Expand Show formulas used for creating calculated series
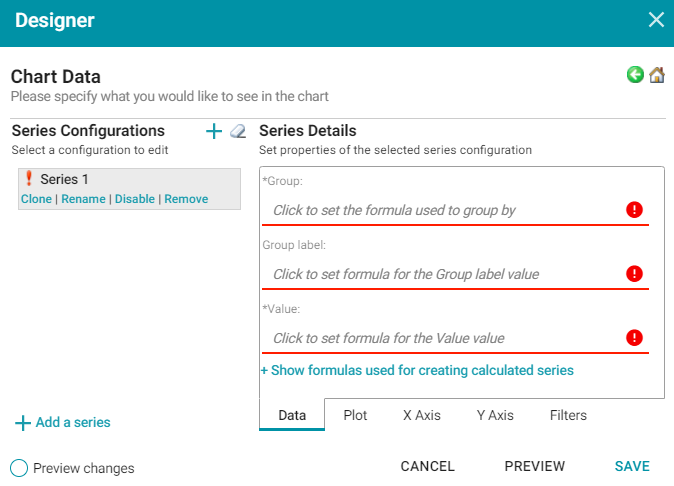674x486 pixels. [417, 370]
